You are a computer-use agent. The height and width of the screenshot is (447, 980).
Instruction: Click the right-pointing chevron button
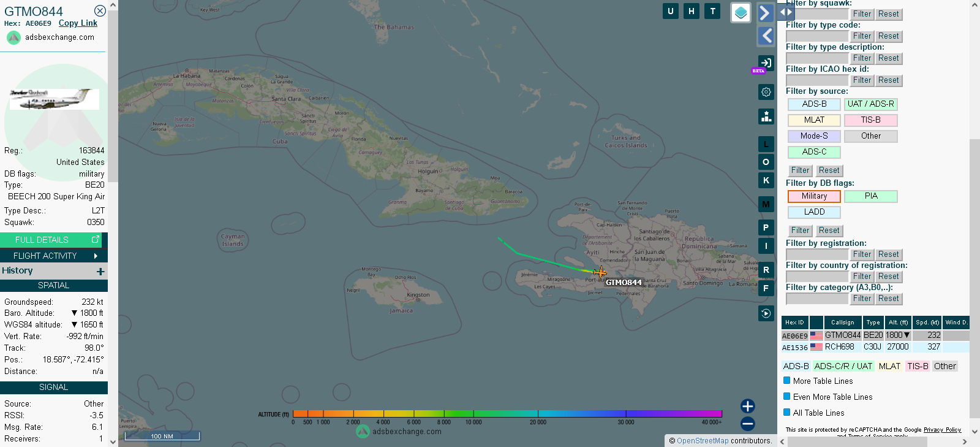coord(766,13)
